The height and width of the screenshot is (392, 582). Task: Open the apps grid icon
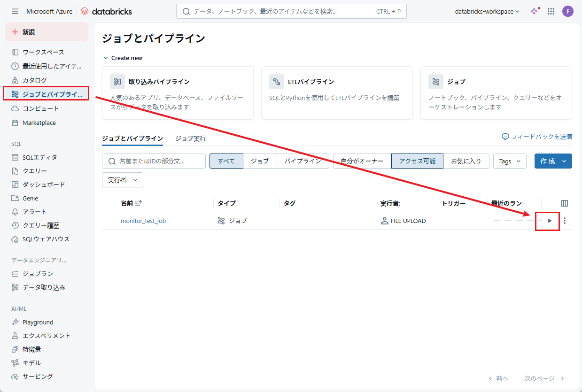click(x=551, y=11)
